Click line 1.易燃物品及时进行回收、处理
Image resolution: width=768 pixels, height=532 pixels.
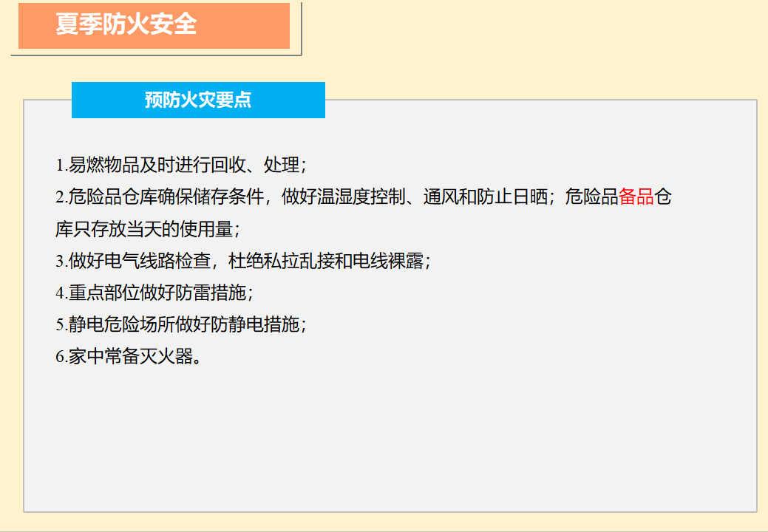(x=181, y=165)
